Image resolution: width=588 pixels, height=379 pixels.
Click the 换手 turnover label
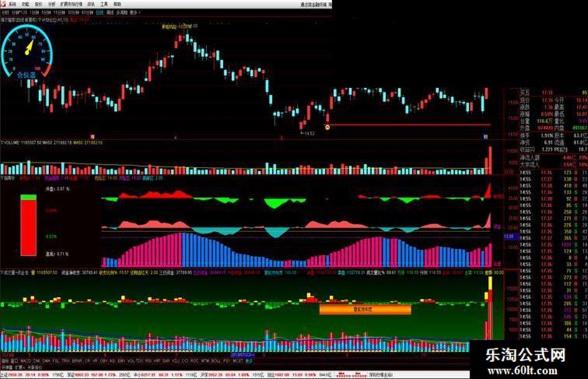click(x=525, y=136)
